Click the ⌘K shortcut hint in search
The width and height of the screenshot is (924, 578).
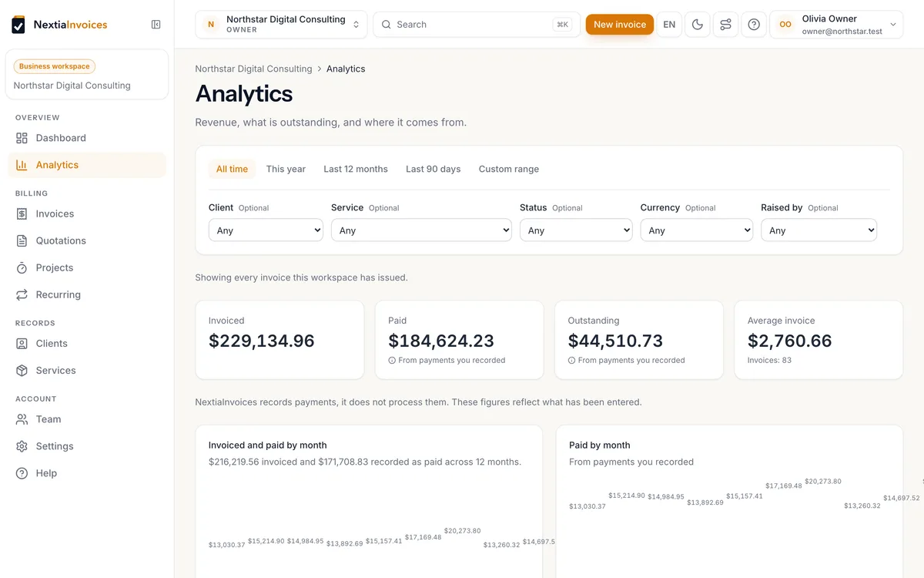(562, 25)
